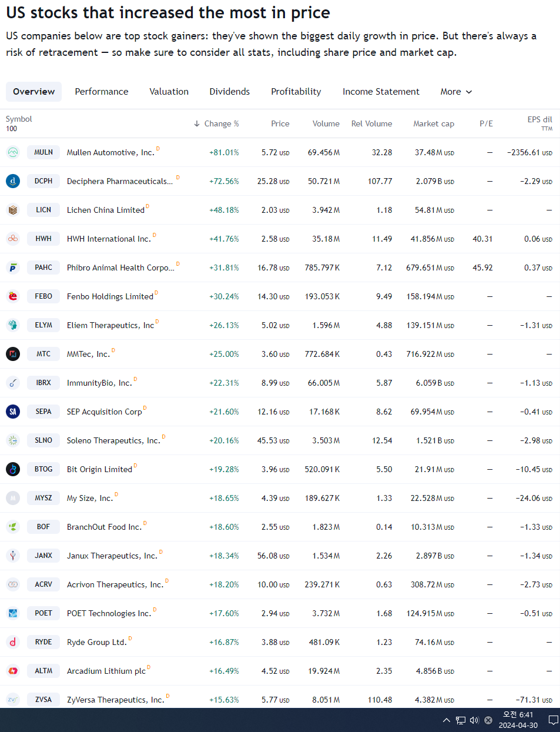
Task: Sort by the Market cap column header
Action: coord(434,123)
